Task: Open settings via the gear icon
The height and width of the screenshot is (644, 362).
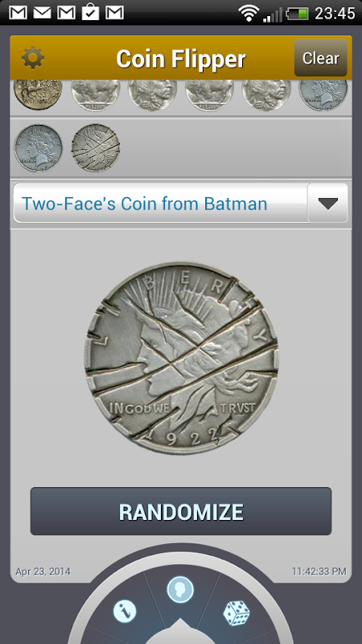Action: (33, 58)
